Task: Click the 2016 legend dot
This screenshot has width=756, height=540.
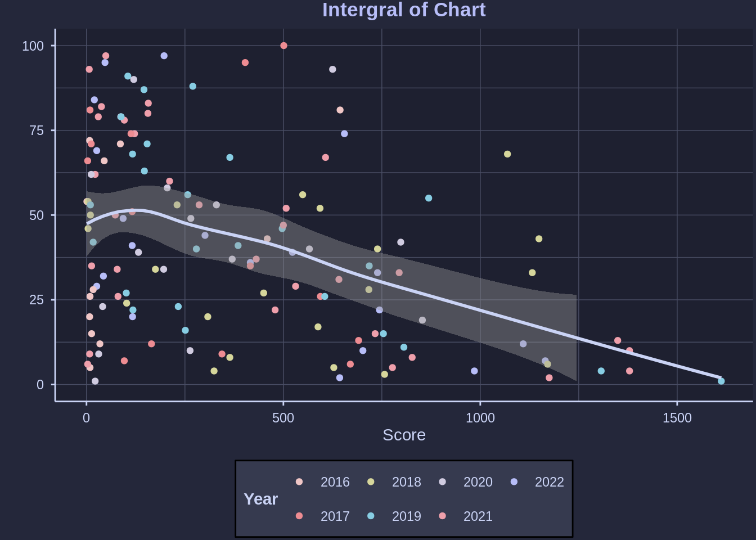Action: click(x=299, y=482)
